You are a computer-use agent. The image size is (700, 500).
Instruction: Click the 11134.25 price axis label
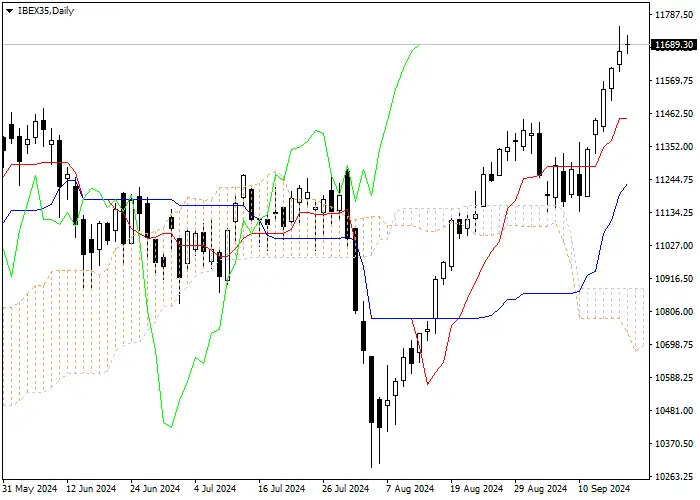click(674, 213)
